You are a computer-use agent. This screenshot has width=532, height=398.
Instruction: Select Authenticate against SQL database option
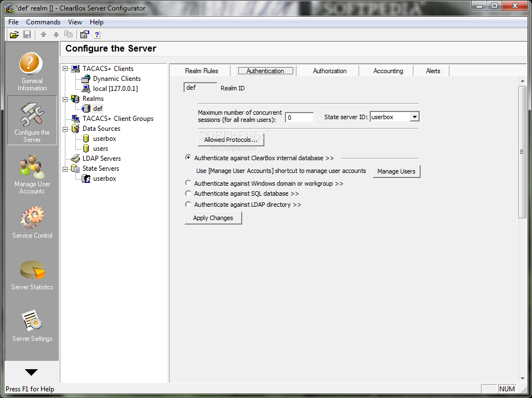(188, 193)
